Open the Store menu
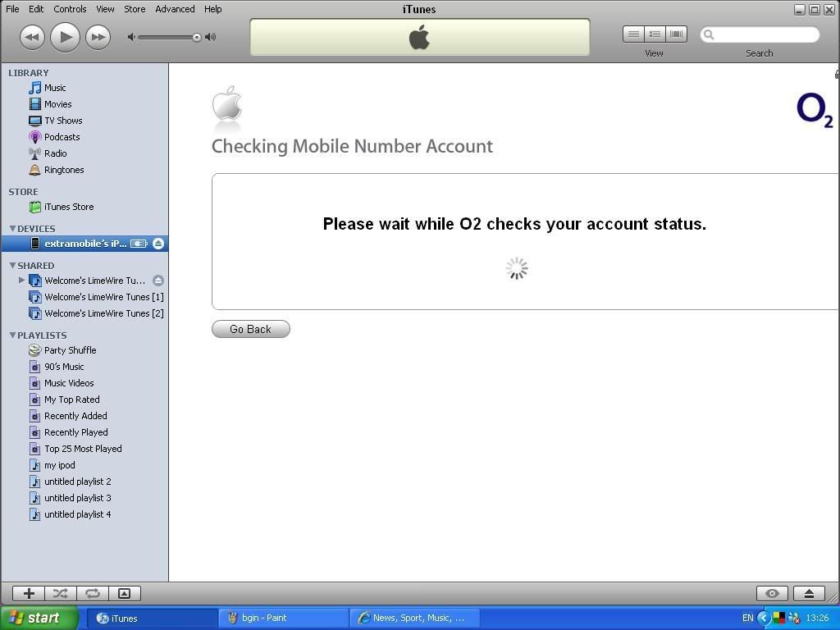Viewport: 840px width, 630px height. pyautogui.click(x=135, y=9)
